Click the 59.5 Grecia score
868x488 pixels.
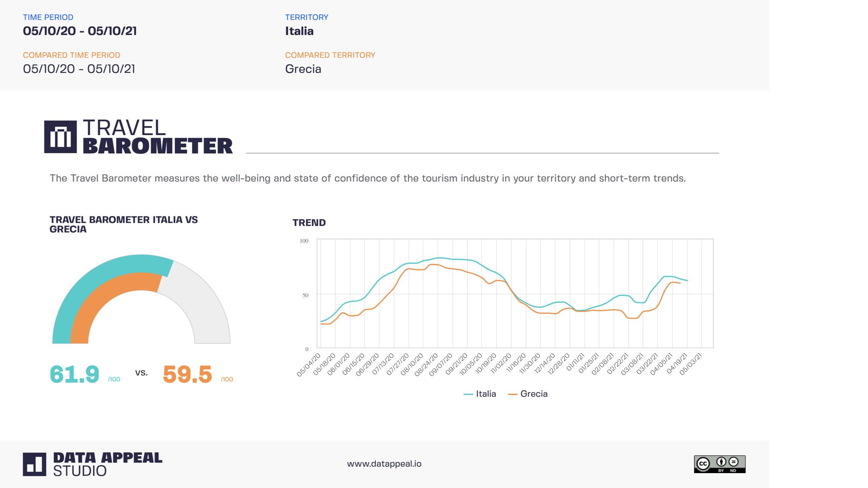187,375
